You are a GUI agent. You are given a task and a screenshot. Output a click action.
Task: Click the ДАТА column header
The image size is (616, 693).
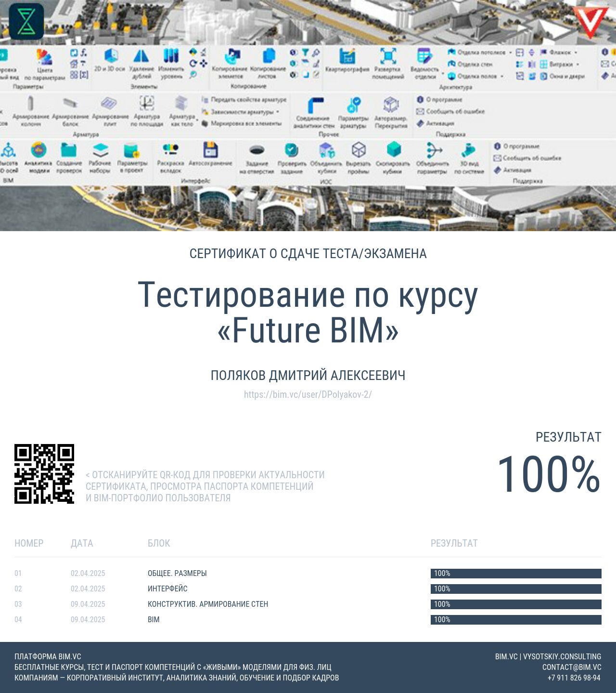click(x=82, y=543)
